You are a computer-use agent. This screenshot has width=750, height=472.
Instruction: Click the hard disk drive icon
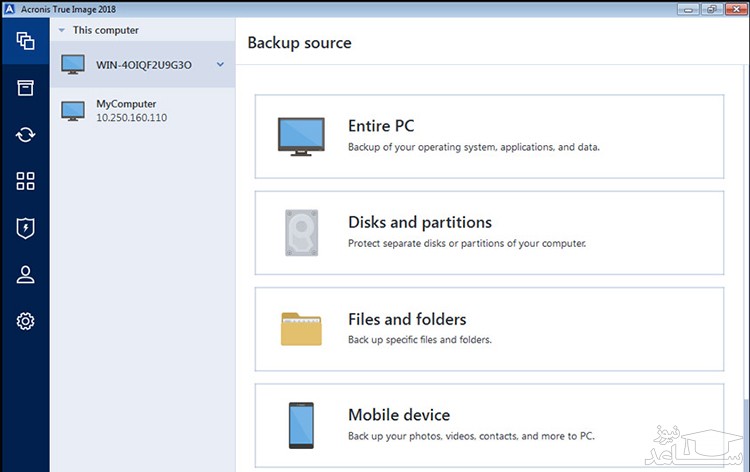[300, 232]
